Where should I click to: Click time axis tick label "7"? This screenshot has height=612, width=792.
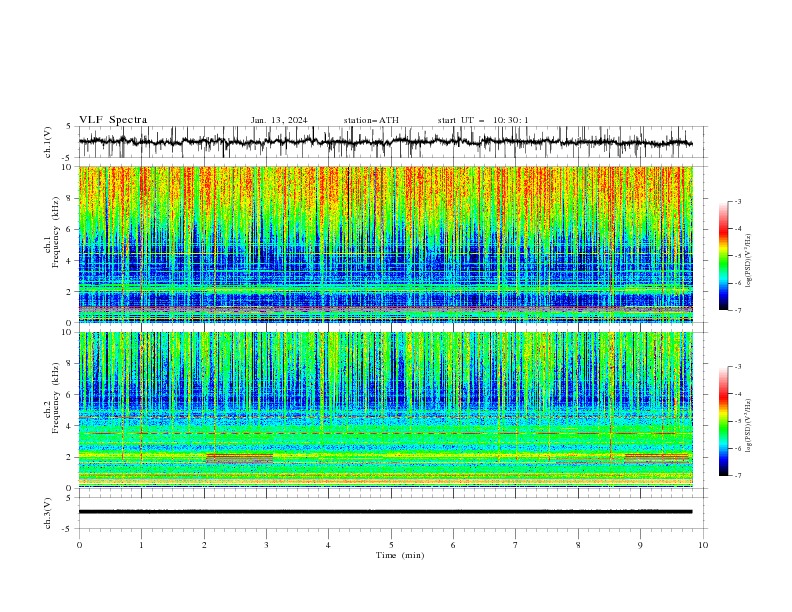(516, 545)
